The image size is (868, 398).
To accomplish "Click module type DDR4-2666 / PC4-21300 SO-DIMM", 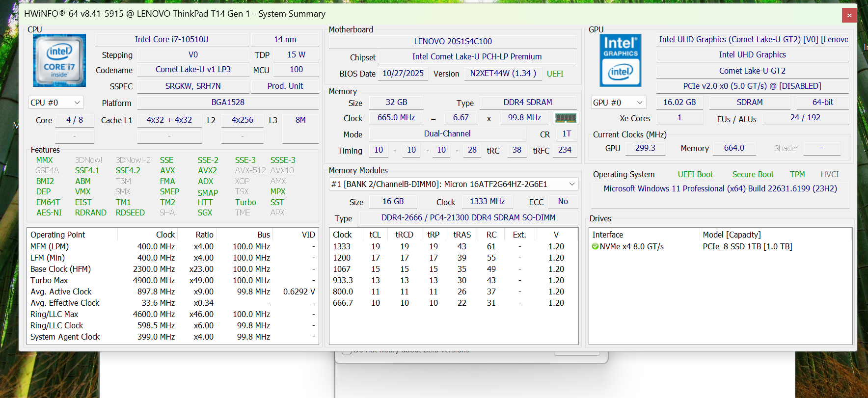I will tap(468, 217).
